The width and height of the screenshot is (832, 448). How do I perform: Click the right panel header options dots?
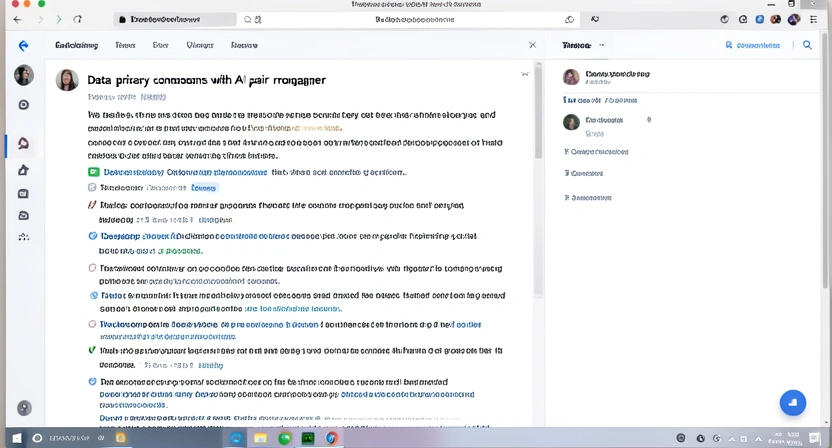602,45
